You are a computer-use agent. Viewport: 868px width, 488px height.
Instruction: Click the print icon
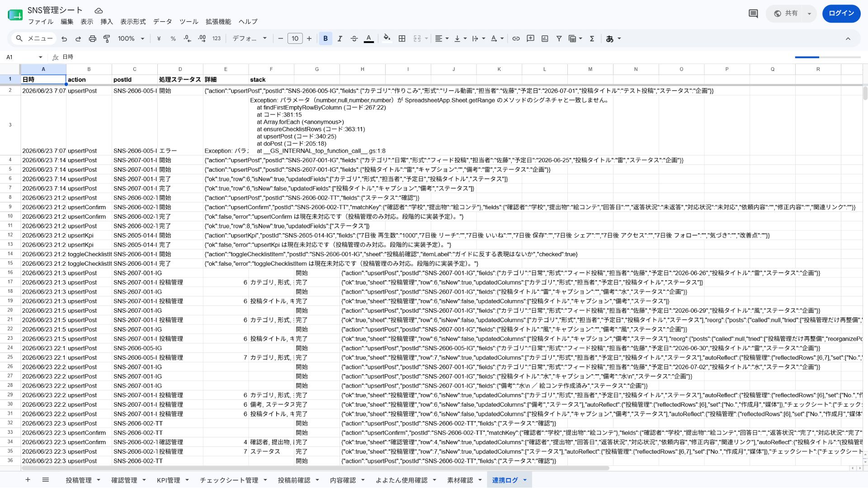(x=93, y=39)
